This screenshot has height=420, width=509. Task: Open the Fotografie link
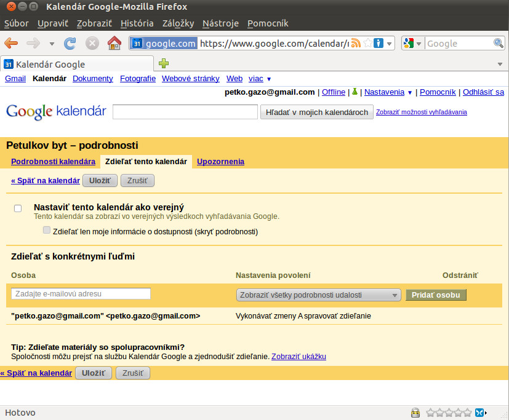coord(138,79)
